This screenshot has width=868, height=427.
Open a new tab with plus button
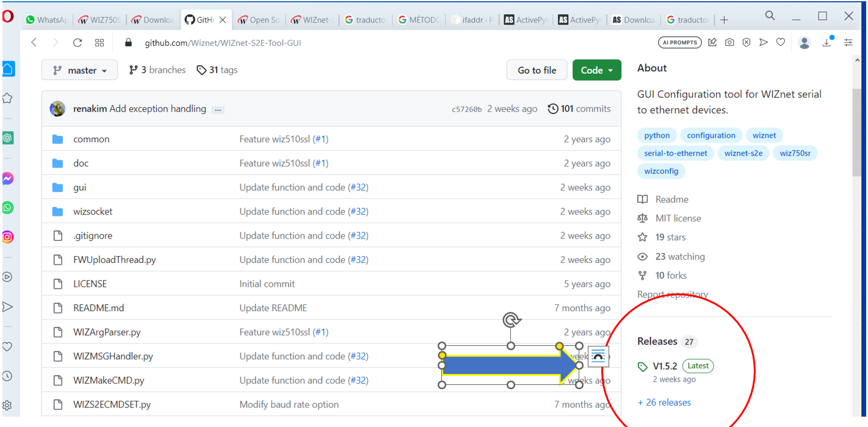tap(724, 20)
